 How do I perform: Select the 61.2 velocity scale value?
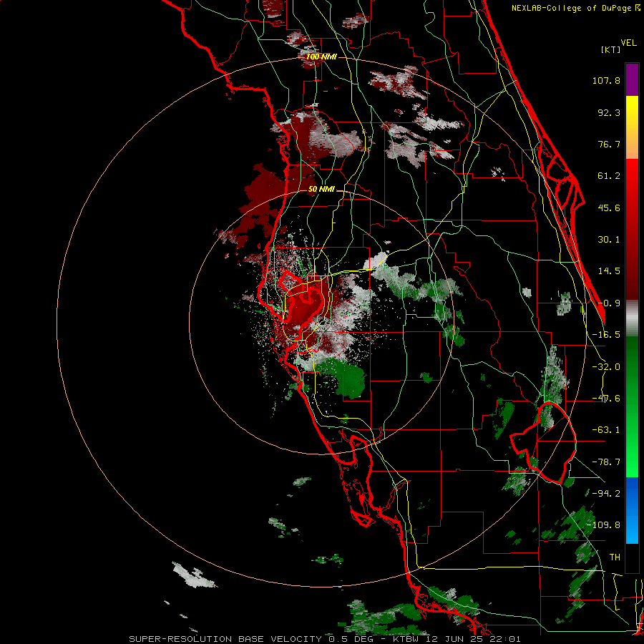point(609,176)
